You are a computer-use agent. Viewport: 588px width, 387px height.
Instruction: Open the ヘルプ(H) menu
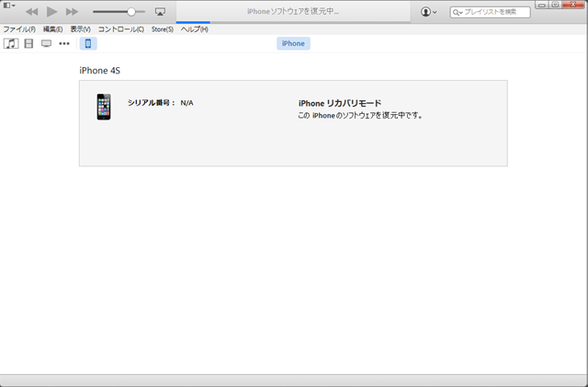point(194,29)
